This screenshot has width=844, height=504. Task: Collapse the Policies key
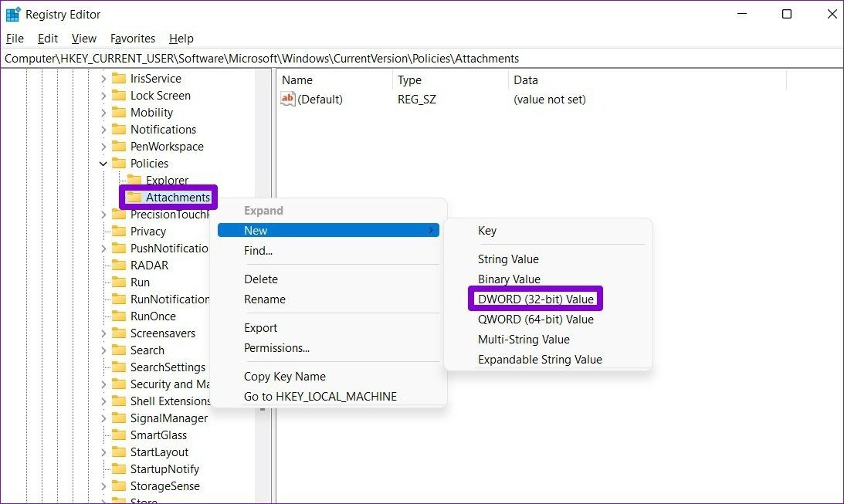pos(103,164)
